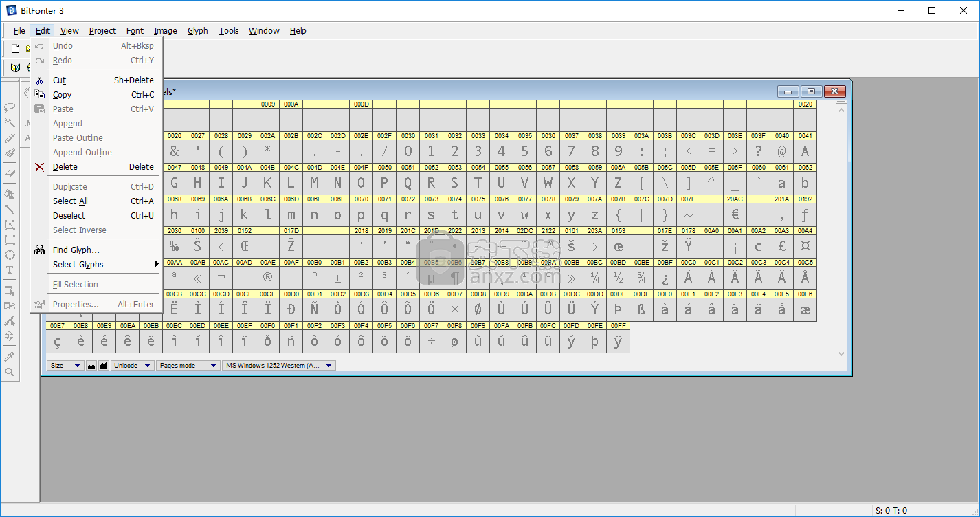
Task: Click the decrease glyph size mountain icon
Action: (91, 366)
